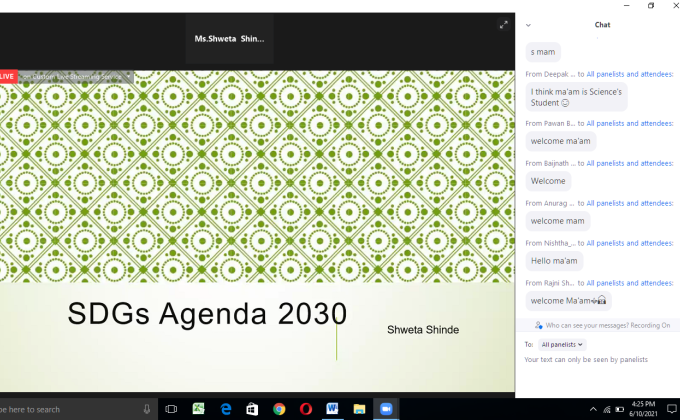
Task: Collapse the Chat panel using the chevron
Action: (x=528, y=25)
